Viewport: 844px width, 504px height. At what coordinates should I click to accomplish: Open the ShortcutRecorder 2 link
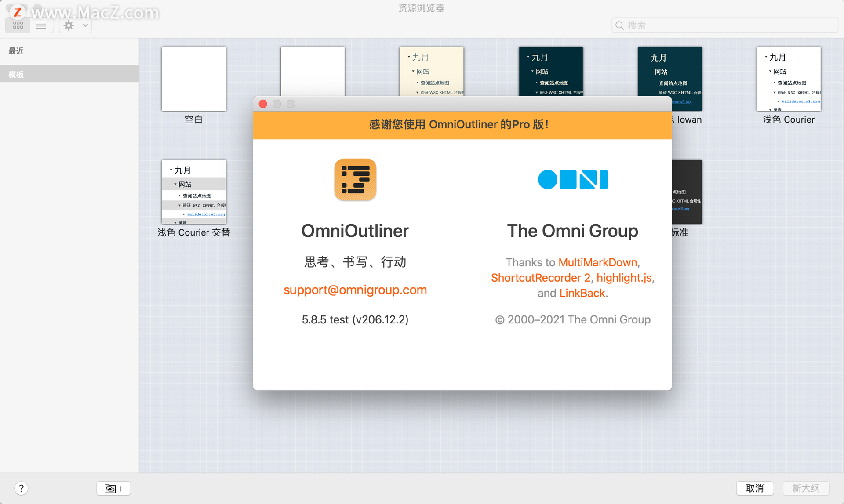541,278
